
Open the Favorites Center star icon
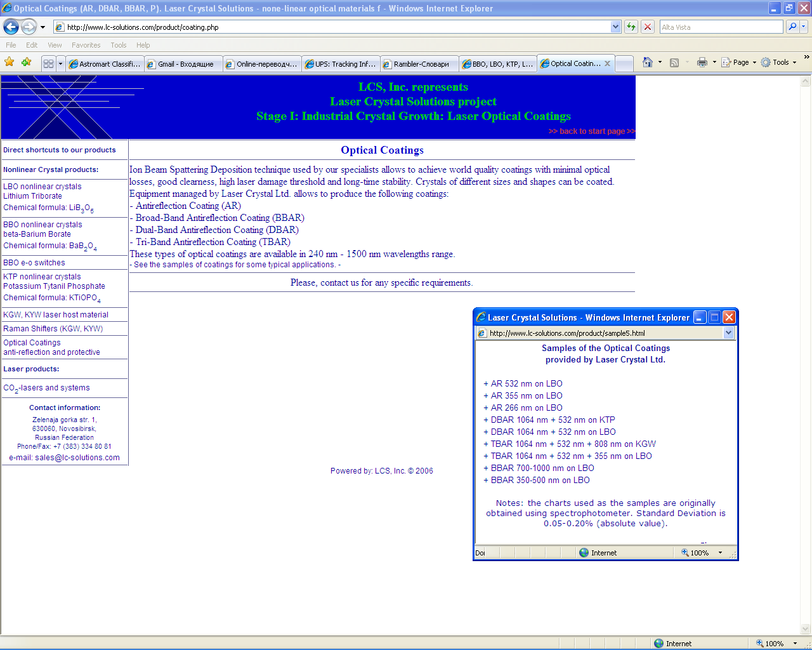10,62
